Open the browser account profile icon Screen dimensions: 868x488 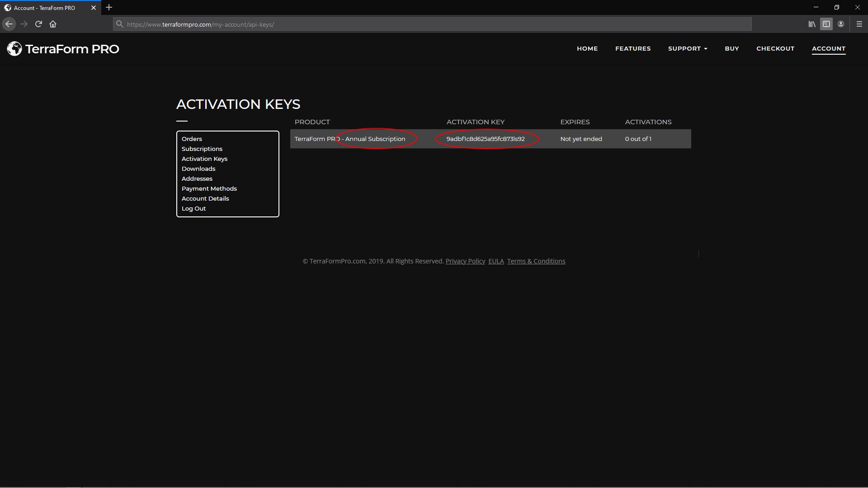pos(841,24)
